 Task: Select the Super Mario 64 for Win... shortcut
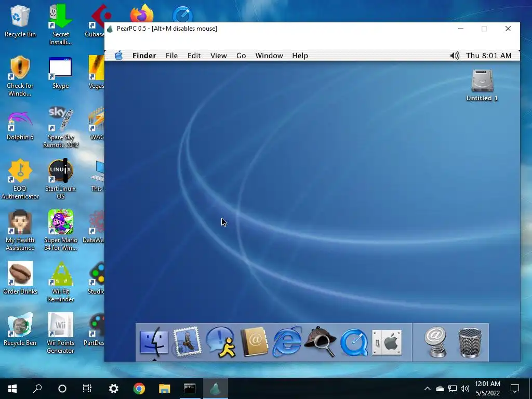(60, 231)
